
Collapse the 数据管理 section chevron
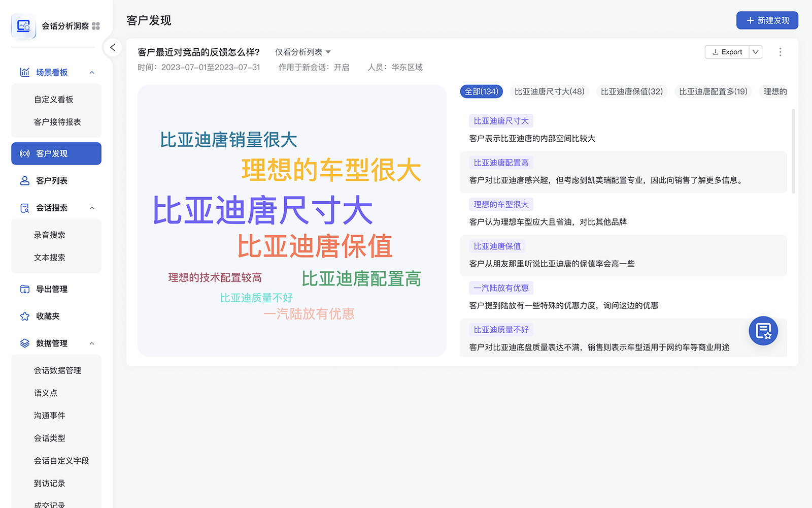(92, 343)
